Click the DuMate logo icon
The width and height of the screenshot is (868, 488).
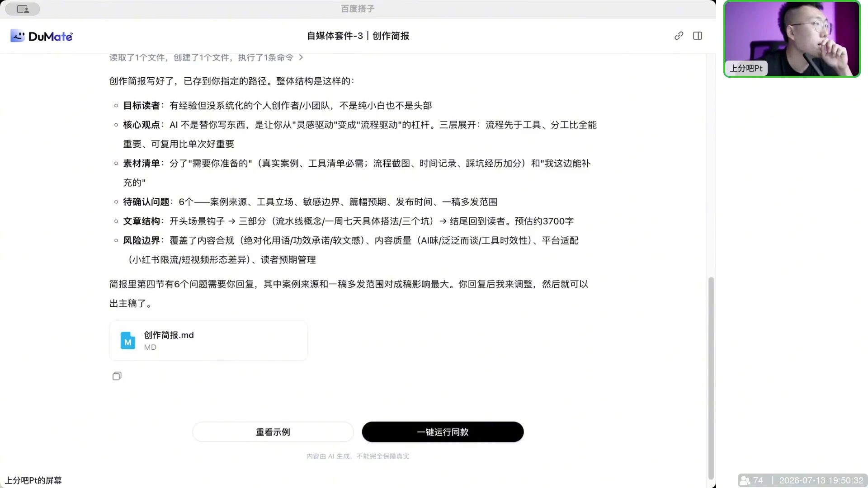pos(18,36)
